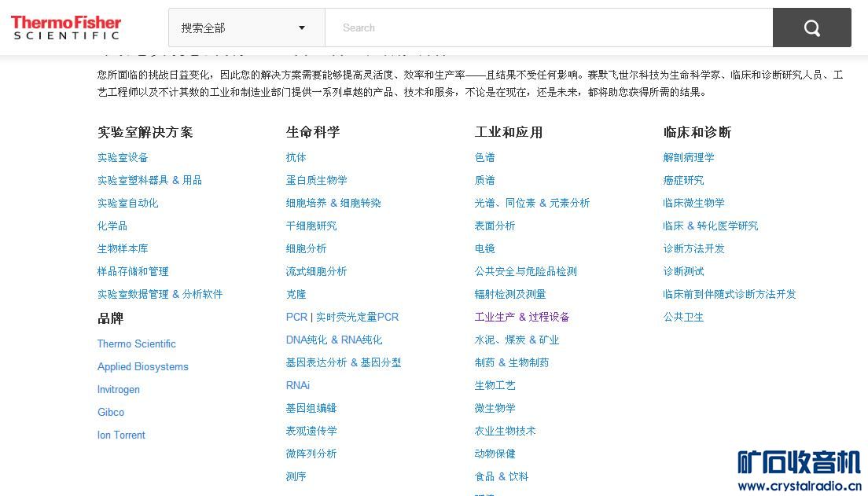This screenshot has height=496, width=868.
Task: Select 临床 & 转化医学研究 link
Action: 711,226
